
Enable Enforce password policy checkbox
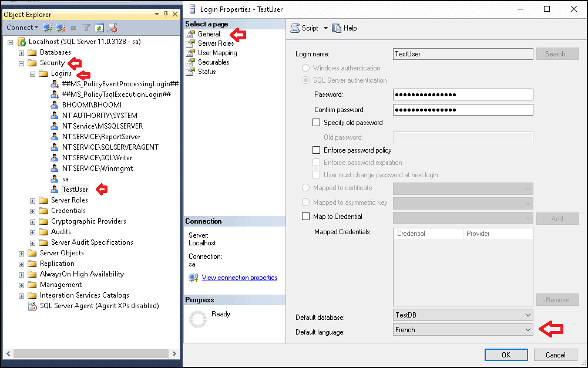click(x=317, y=150)
